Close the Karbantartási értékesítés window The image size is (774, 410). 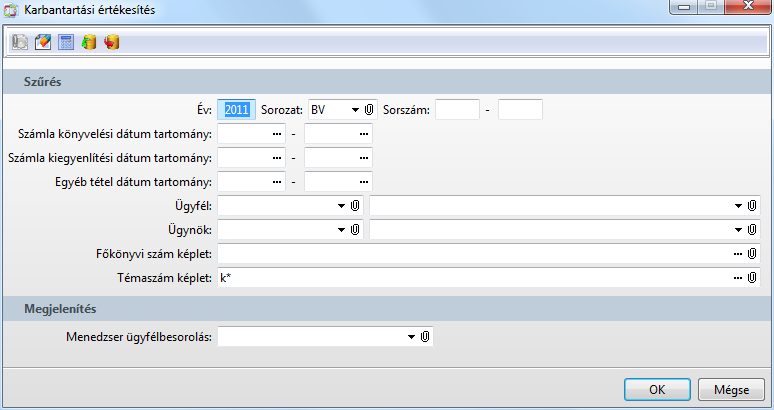tap(748, 6)
